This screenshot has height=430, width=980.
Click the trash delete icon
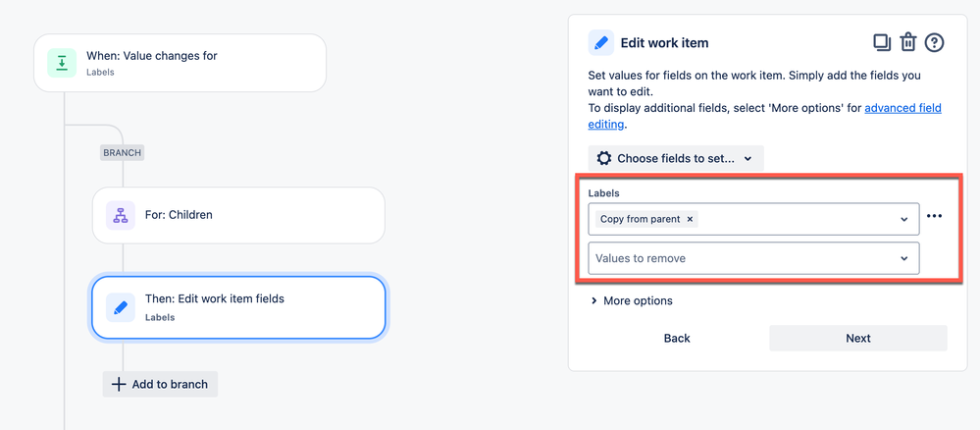908,42
